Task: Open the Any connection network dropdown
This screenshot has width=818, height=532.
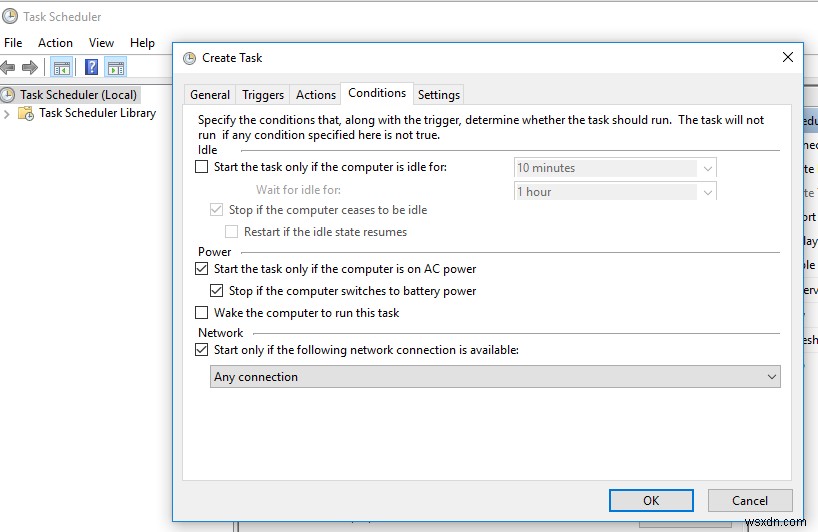Action: click(x=495, y=377)
